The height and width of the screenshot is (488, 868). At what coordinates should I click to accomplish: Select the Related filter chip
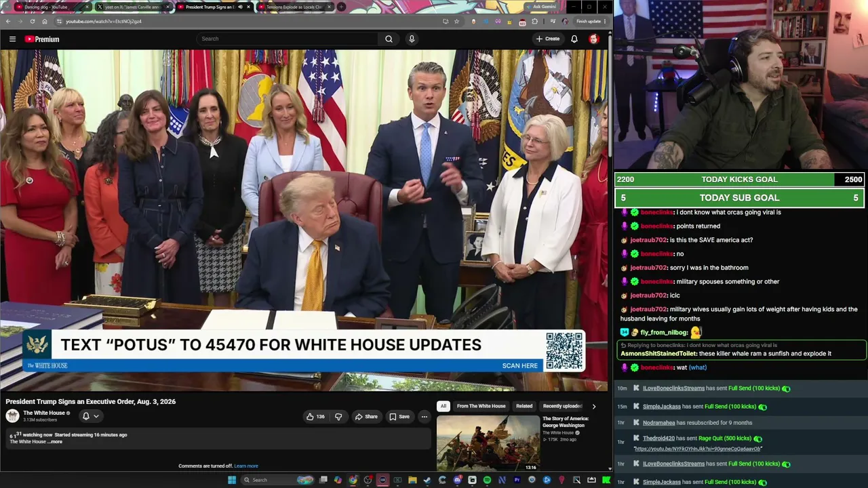coord(524,406)
